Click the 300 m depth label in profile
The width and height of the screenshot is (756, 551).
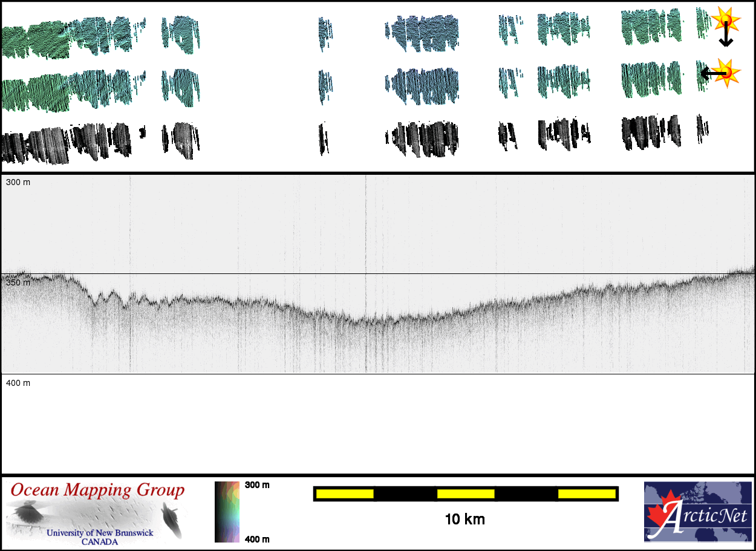click(x=18, y=182)
